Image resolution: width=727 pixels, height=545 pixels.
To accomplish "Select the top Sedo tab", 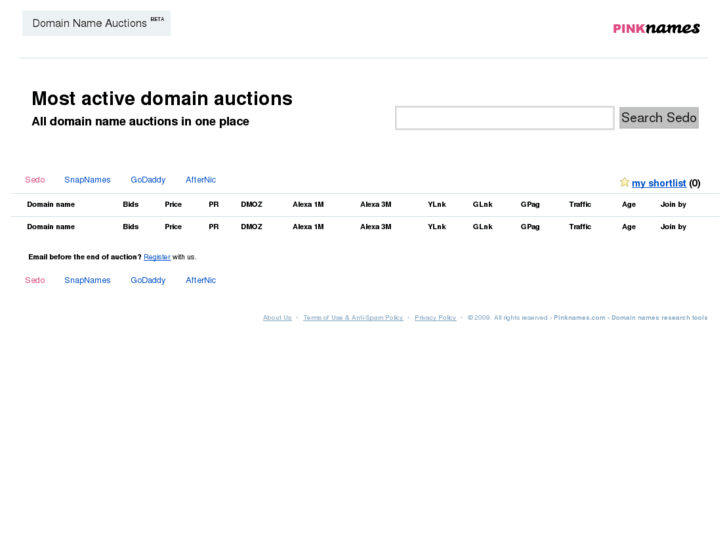I will [x=35, y=180].
